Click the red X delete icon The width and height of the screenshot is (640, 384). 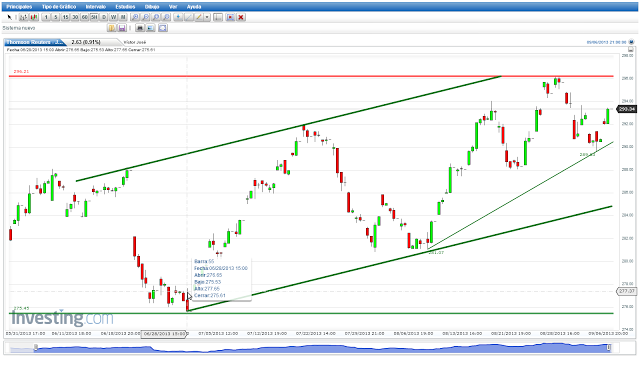pyautogui.click(x=241, y=17)
